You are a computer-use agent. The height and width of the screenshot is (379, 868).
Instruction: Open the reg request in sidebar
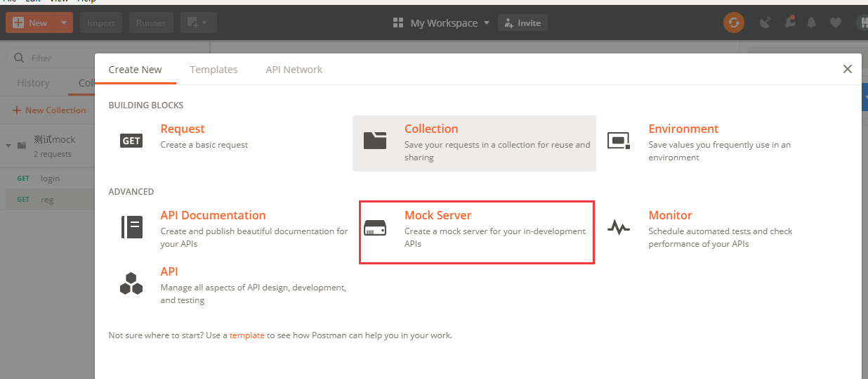click(47, 200)
